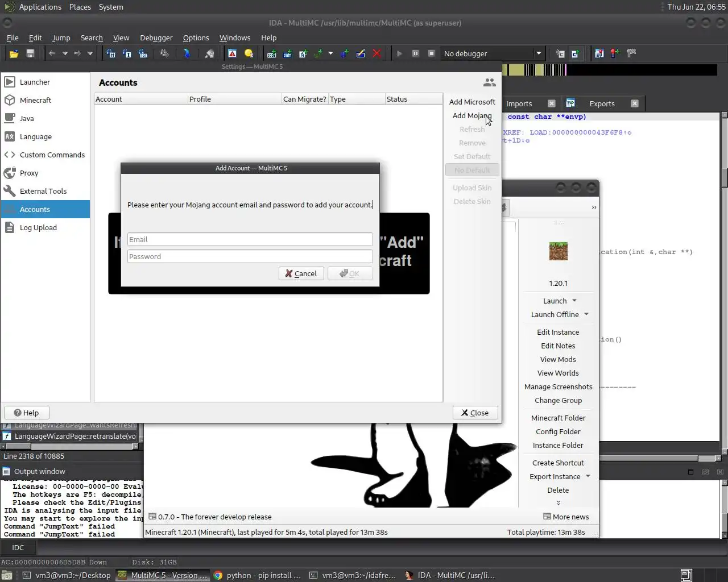Open forward navigation history dropdown arrow

click(x=90, y=53)
